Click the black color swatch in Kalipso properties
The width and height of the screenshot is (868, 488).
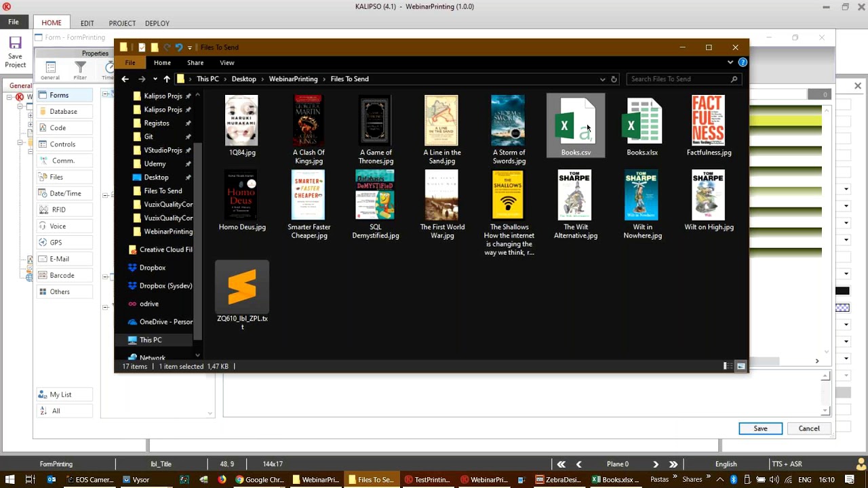pos(842,291)
